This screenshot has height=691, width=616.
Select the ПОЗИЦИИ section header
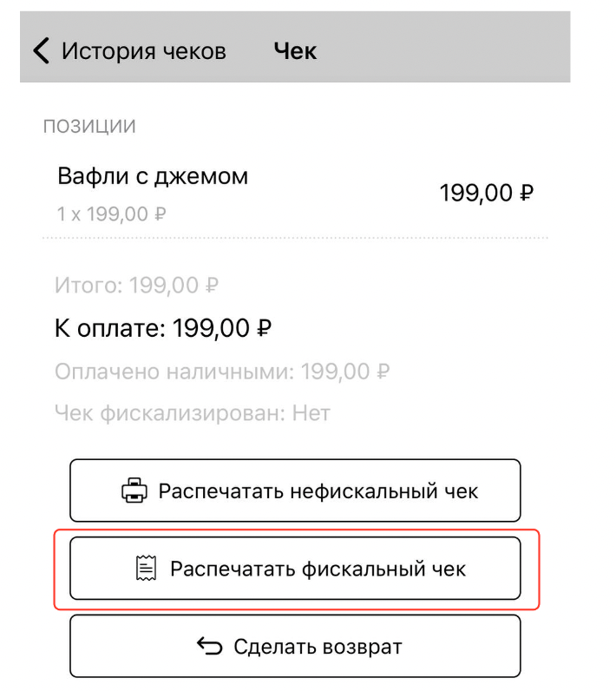click(89, 127)
